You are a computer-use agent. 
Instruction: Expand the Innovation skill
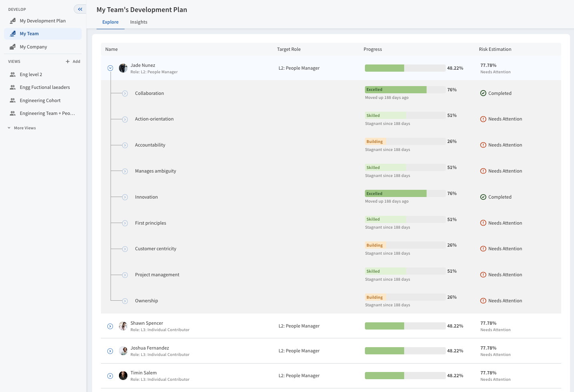125,197
